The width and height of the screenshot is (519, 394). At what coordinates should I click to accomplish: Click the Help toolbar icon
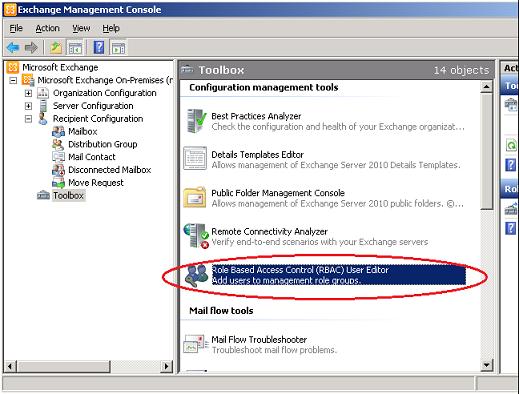pyautogui.click(x=99, y=48)
